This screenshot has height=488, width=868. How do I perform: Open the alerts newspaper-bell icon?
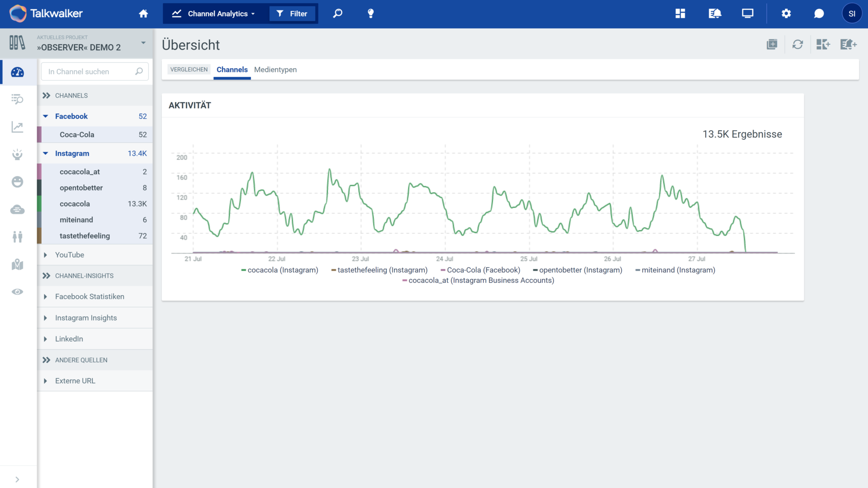(715, 14)
